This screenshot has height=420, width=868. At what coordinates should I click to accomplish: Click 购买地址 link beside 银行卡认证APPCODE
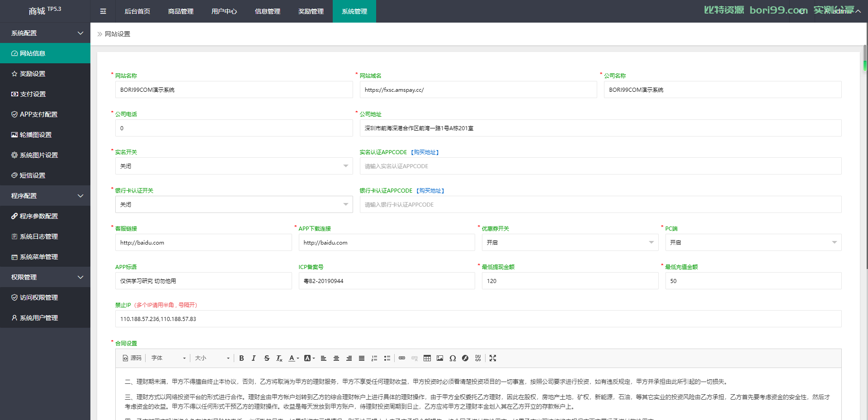pyautogui.click(x=430, y=191)
